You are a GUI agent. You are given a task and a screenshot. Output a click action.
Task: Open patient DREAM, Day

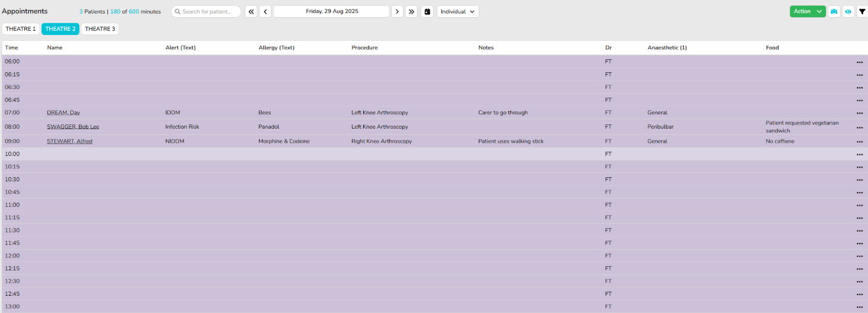pos(63,113)
